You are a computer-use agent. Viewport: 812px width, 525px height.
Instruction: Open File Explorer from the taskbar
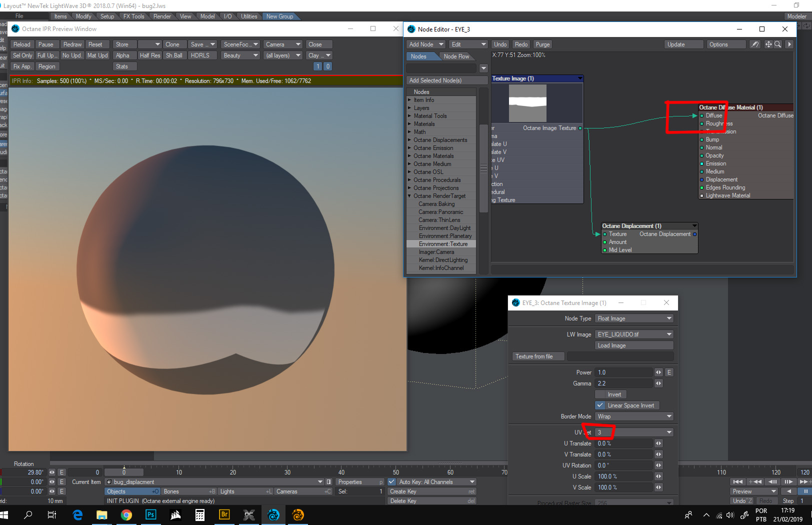[101, 515]
